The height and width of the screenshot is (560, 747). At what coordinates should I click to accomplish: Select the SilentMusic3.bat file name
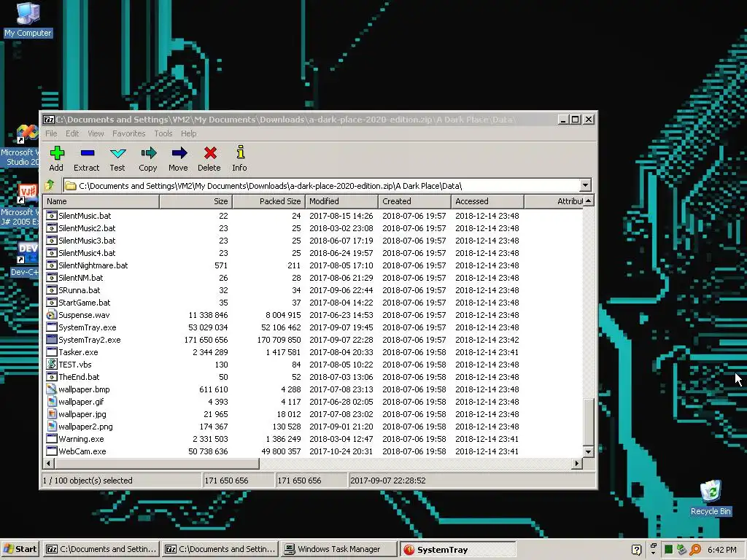[x=87, y=241]
